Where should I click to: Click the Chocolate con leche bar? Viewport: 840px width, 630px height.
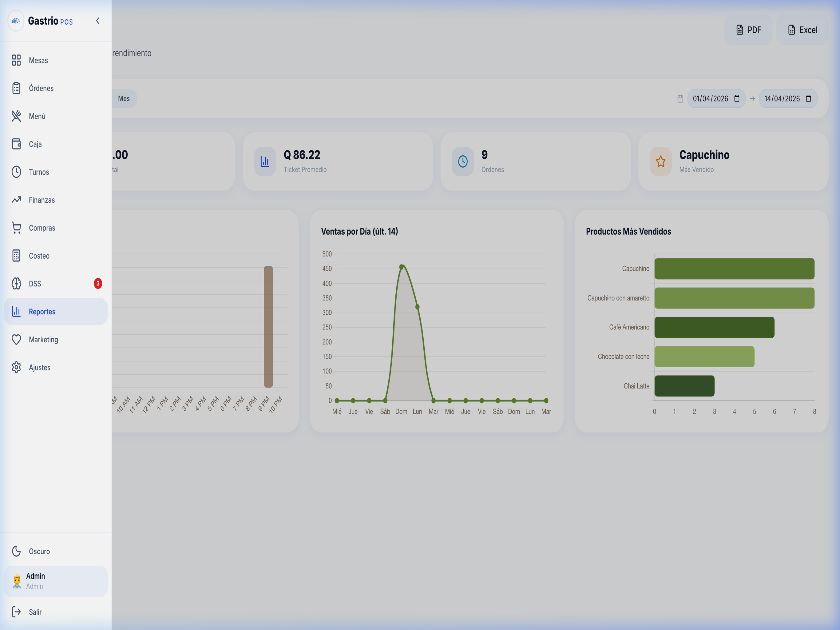coord(704,357)
